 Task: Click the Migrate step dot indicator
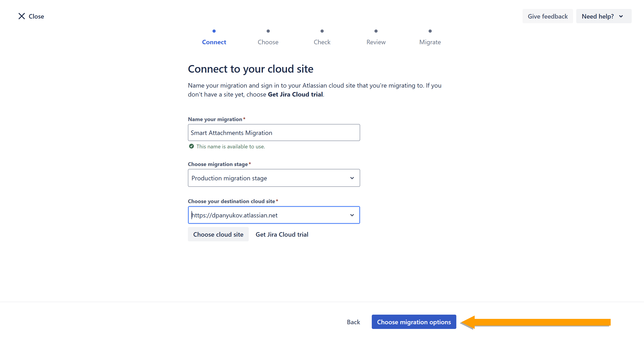click(430, 31)
